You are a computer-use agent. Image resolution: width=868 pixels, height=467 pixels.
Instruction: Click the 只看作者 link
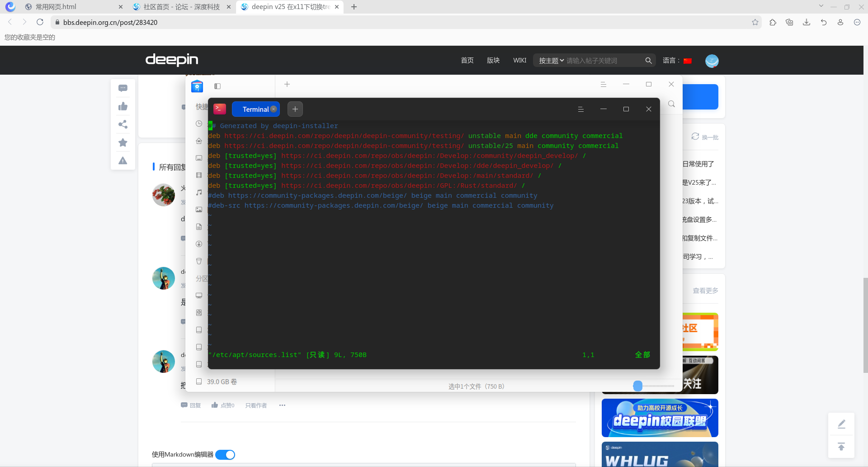coord(256,405)
